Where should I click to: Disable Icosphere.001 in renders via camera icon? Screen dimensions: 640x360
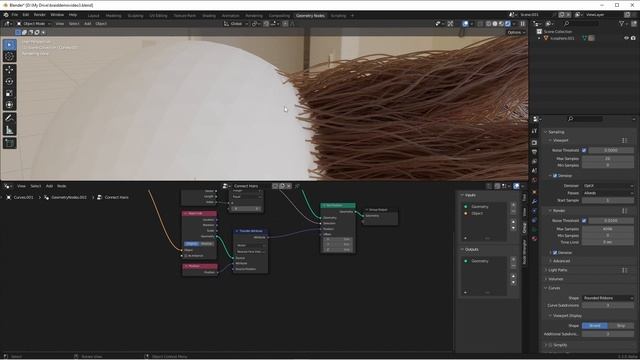tap(633, 38)
